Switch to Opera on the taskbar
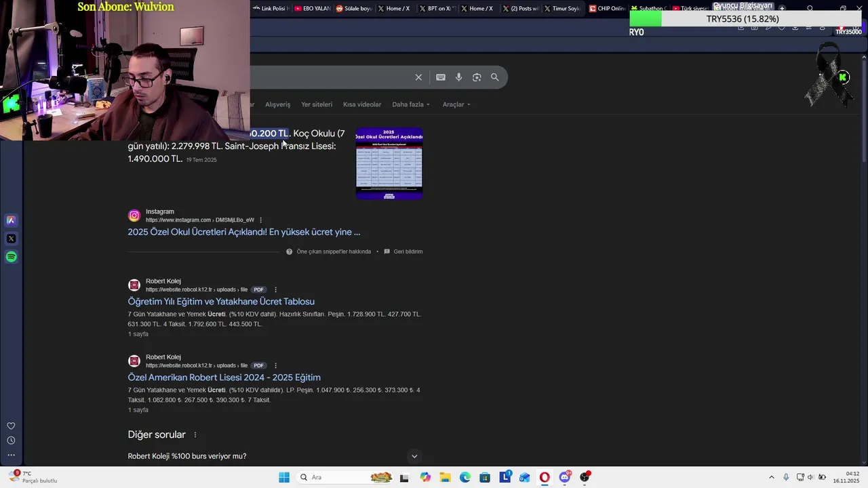This screenshot has width=868, height=488. click(x=545, y=477)
